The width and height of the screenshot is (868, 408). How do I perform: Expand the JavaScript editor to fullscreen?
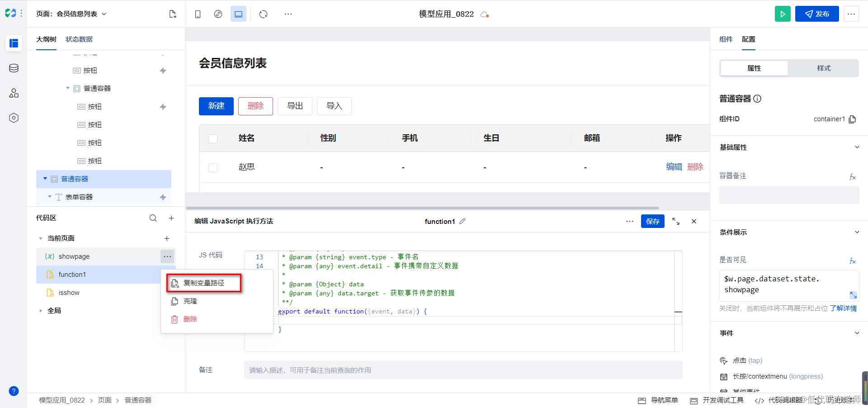[676, 221]
